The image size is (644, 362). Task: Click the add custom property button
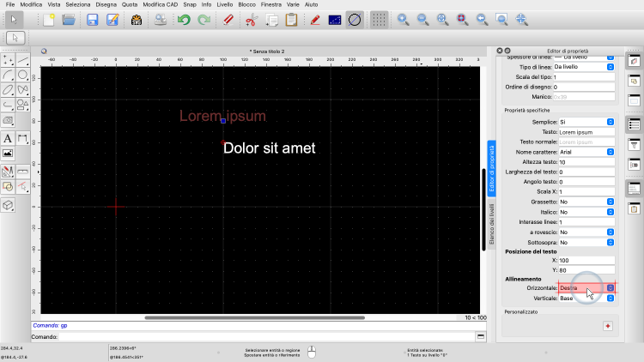[x=607, y=326]
